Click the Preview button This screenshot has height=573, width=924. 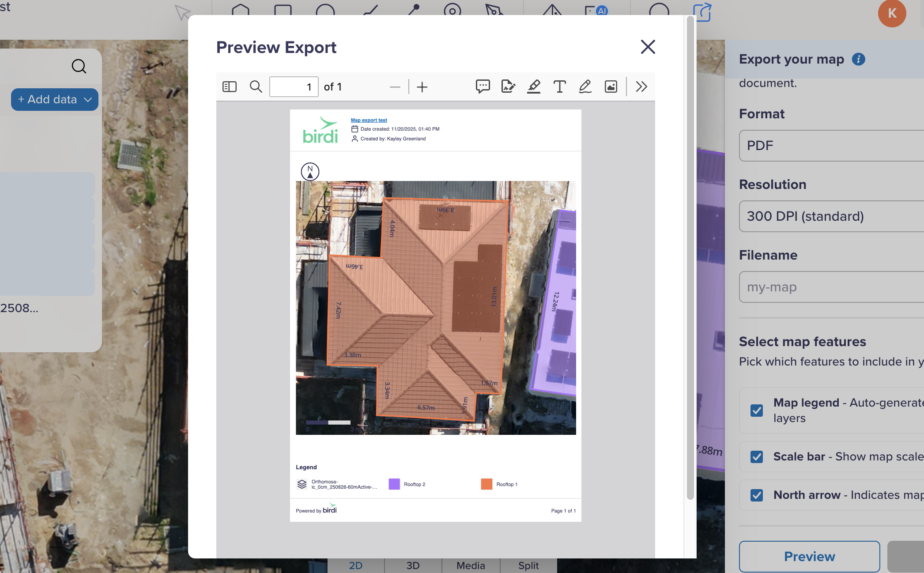coord(809,556)
